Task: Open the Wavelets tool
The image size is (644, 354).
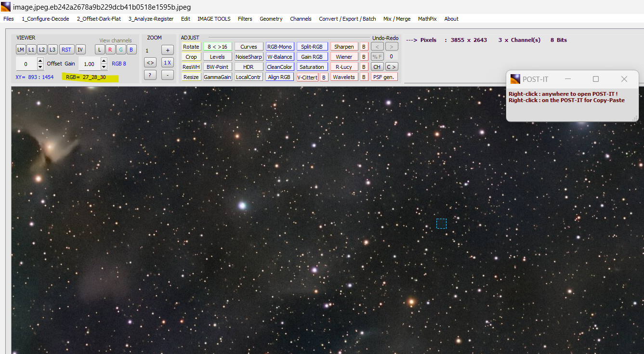Action: [x=344, y=77]
